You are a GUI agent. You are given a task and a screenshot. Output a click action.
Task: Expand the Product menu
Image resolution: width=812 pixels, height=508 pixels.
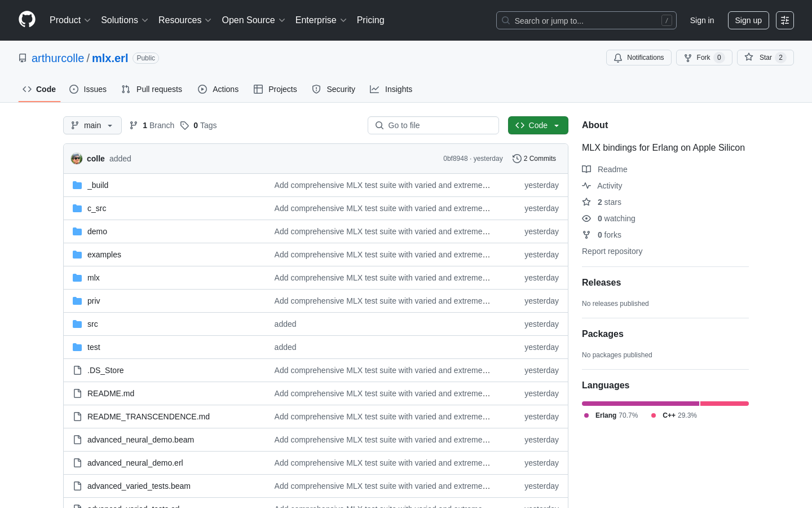[70, 20]
